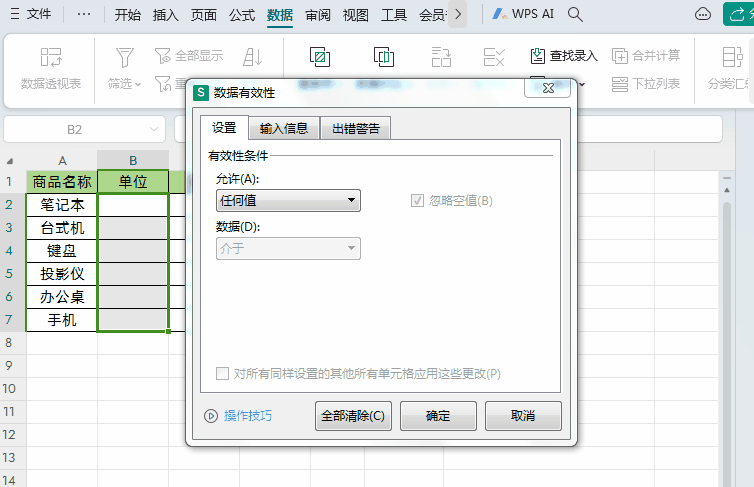Screen dimensions: 754x487
Task: Click the split columns icon
Action: 441,57
